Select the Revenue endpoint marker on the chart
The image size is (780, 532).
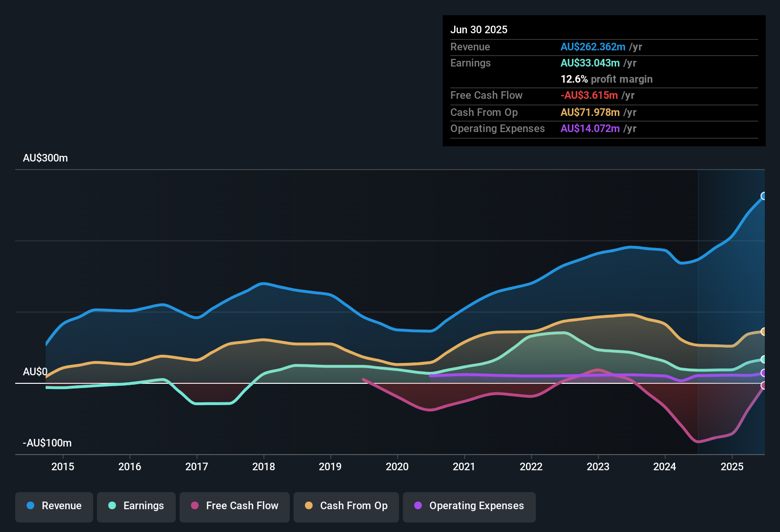coord(764,196)
